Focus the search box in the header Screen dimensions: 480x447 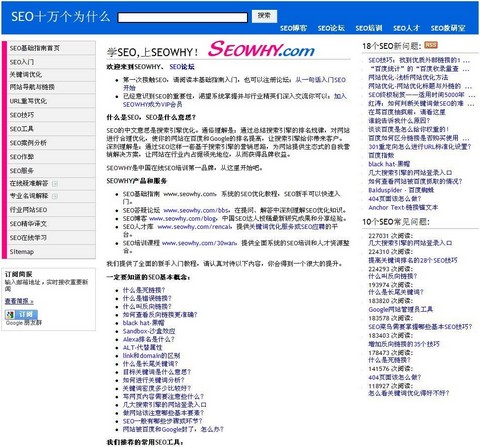click(x=183, y=18)
